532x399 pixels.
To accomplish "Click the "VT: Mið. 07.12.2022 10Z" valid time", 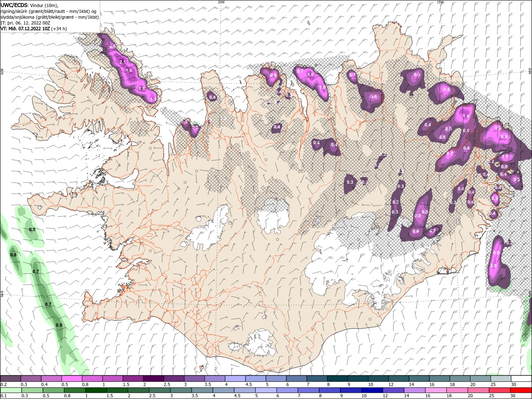I will 25,29.
